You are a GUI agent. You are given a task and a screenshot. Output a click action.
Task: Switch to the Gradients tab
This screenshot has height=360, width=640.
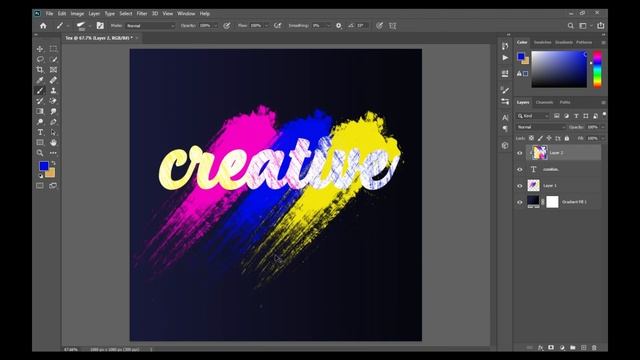pos(564,42)
